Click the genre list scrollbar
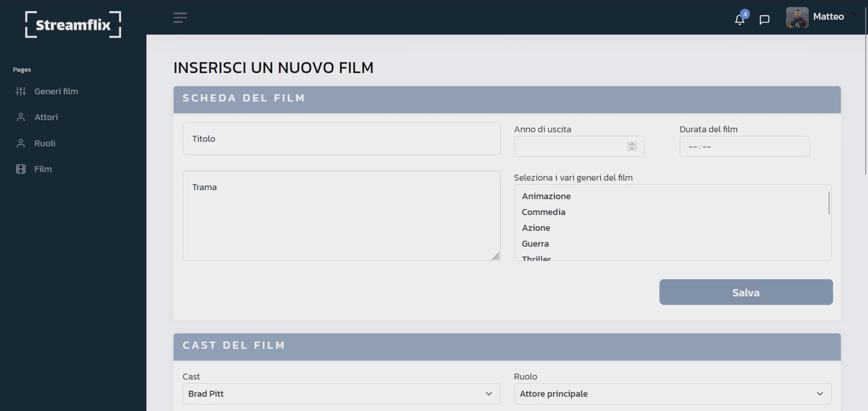 point(829,203)
